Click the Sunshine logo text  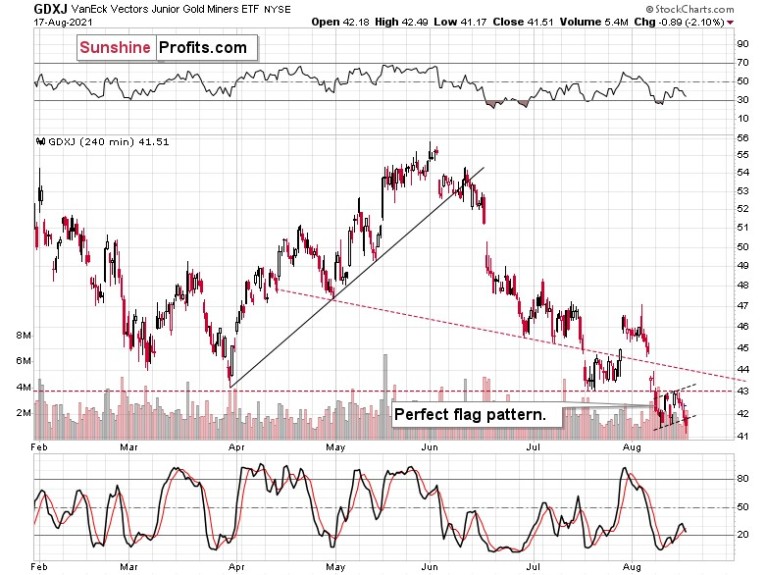pyautogui.click(x=115, y=47)
